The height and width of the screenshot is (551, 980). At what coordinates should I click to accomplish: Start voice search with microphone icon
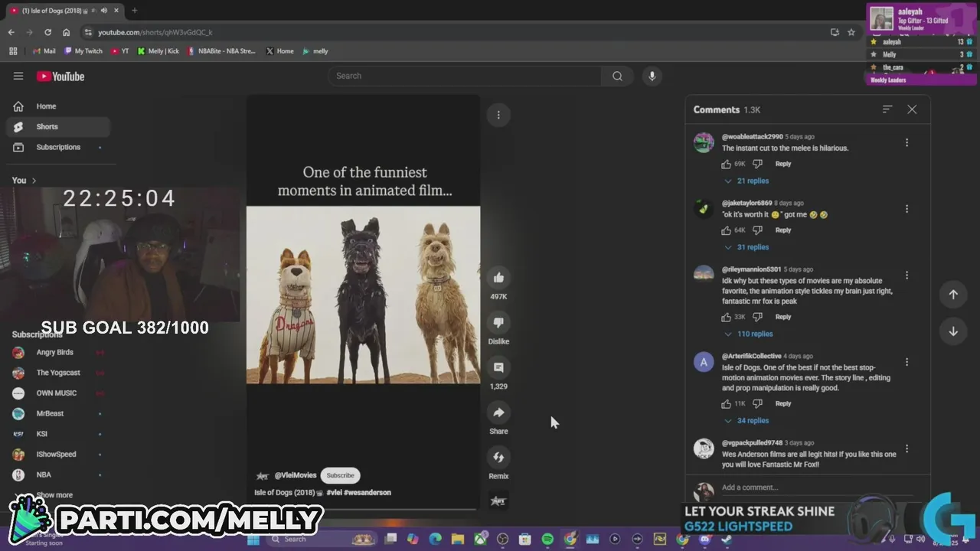coord(652,76)
